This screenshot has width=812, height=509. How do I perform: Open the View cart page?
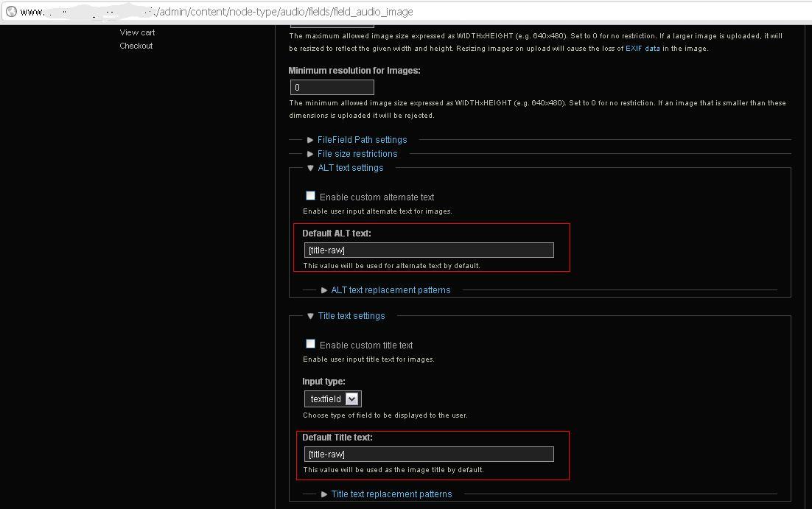[137, 32]
